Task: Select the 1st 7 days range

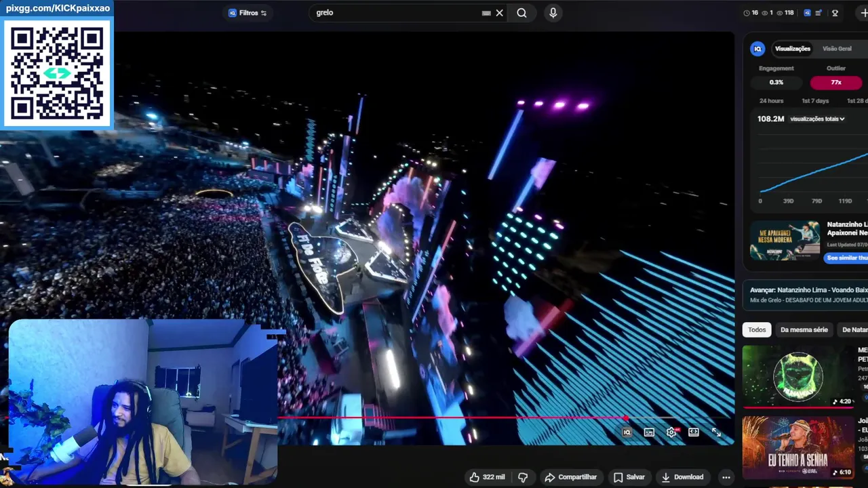Action: pos(815,101)
